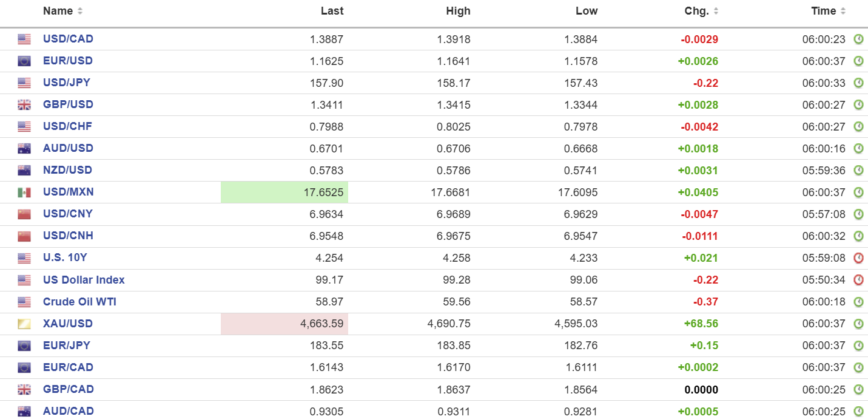Open the US Dollar Index link

(84, 280)
